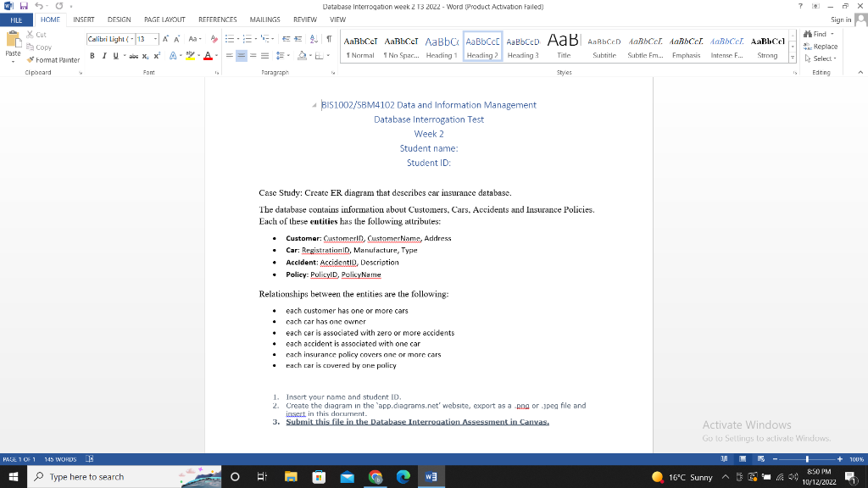Zoom out with the minus button
The image size is (868, 488).
[x=775, y=459]
